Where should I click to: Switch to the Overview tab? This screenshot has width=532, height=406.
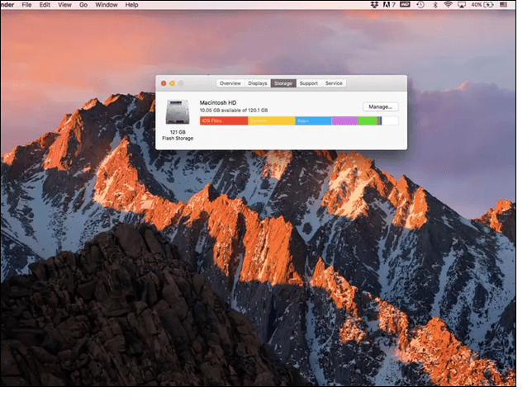pos(230,83)
